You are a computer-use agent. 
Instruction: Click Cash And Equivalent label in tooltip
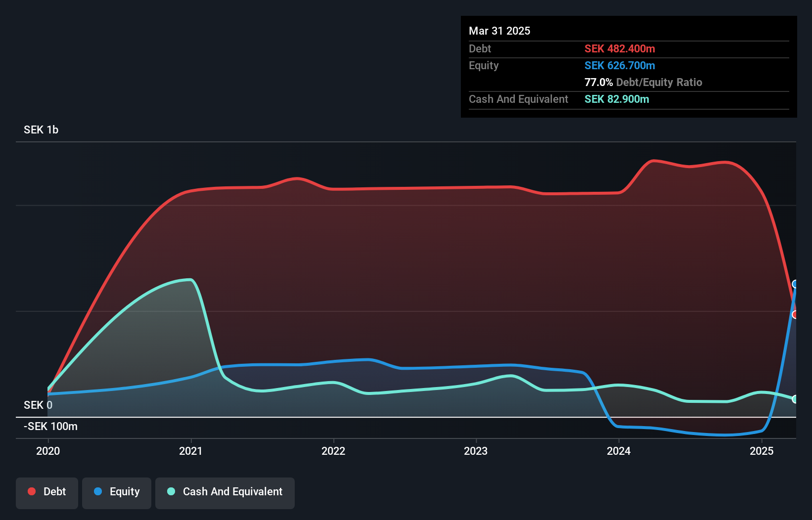(518, 99)
